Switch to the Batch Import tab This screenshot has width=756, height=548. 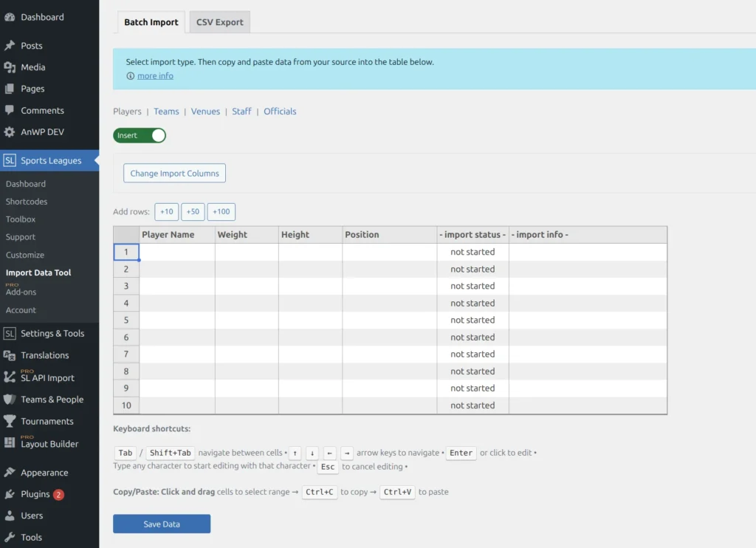coord(151,22)
